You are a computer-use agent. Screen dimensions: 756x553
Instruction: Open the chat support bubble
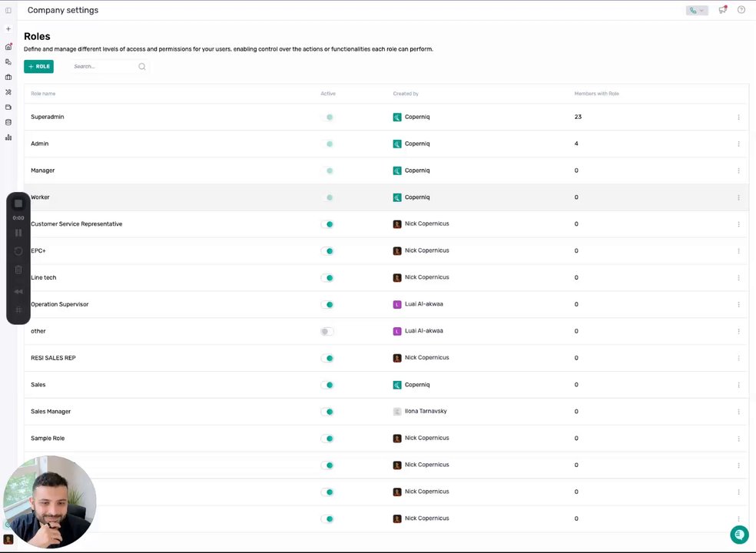739,535
